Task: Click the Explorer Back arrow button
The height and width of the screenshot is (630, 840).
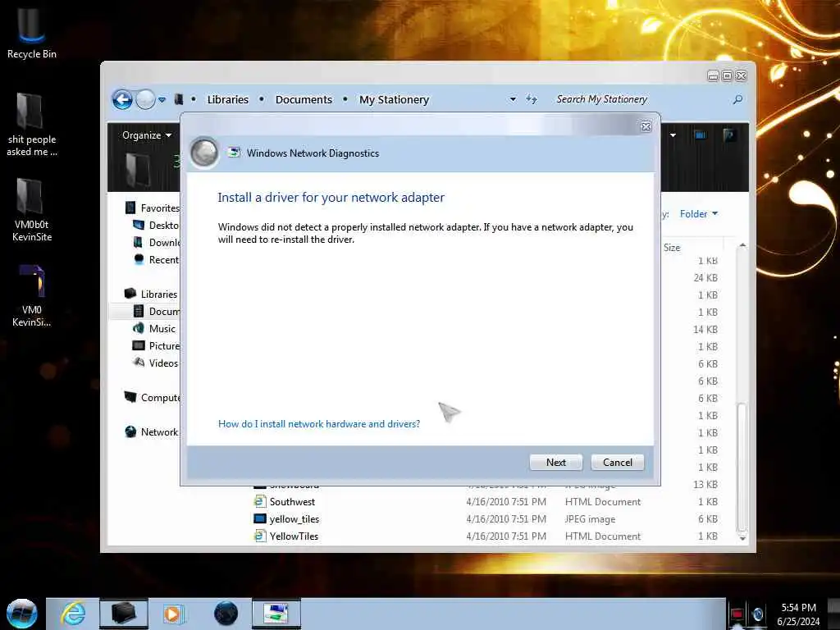Action: click(122, 99)
